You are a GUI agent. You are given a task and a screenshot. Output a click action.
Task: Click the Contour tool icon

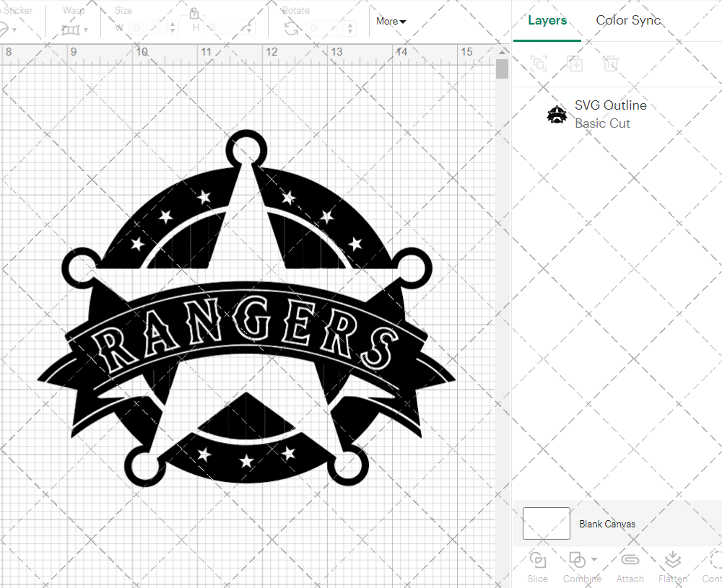point(713,561)
